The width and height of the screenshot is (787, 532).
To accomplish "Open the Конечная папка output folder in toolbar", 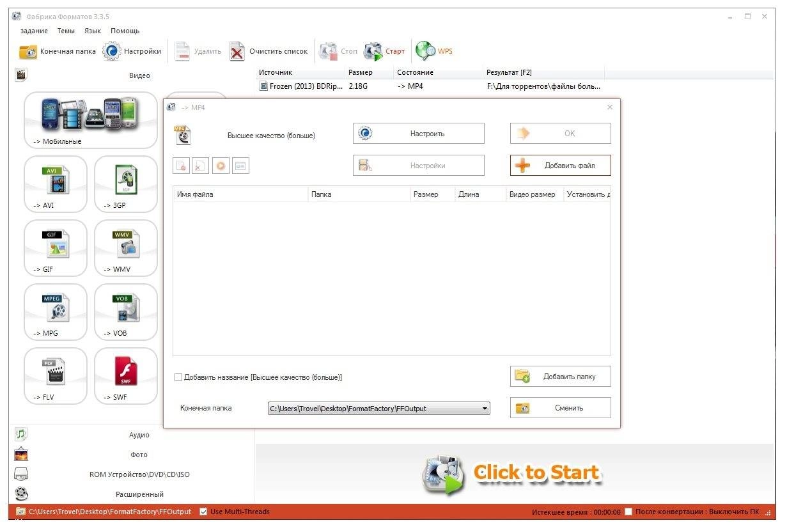I will (58, 51).
